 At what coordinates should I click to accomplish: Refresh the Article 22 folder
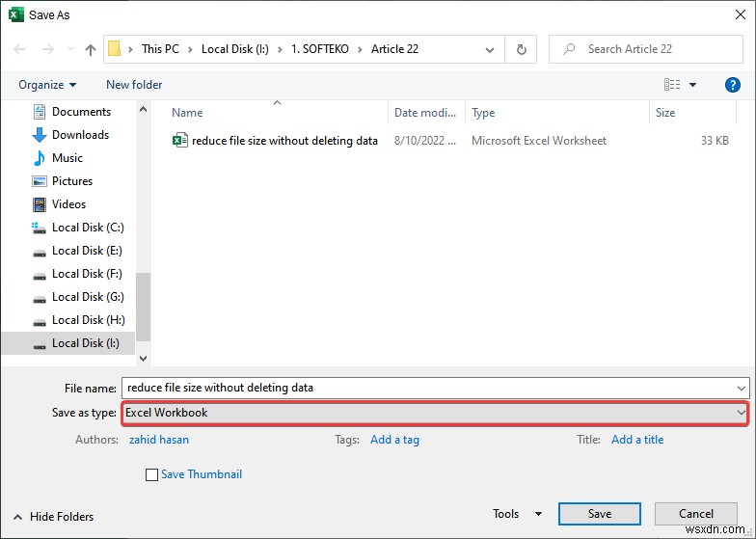click(x=521, y=49)
